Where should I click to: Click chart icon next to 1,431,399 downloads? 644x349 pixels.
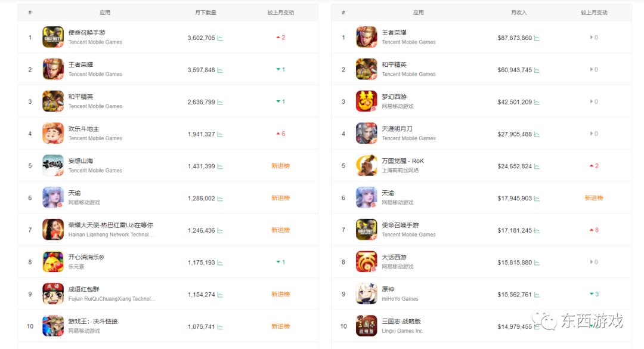(x=220, y=166)
